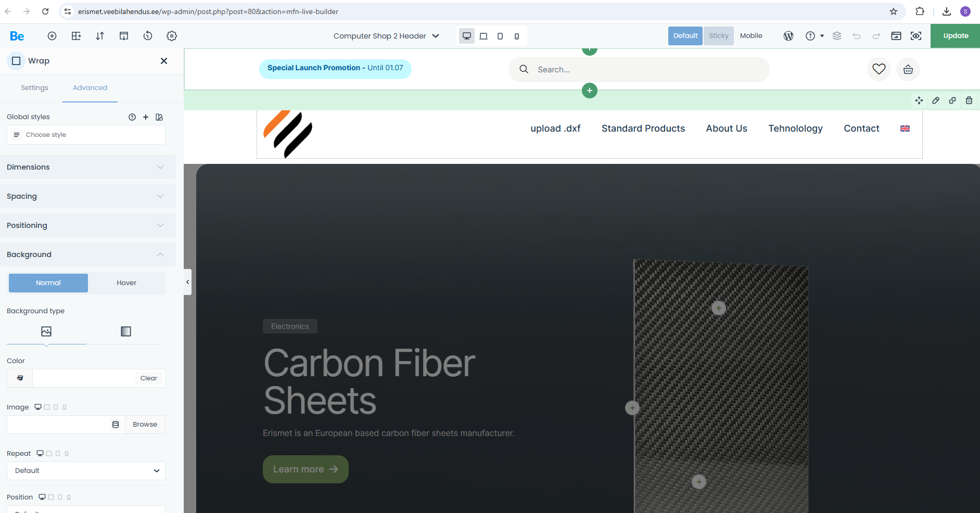This screenshot has width=980, height=513.
Task: Open builder settings gear icon
Action: 172,36
